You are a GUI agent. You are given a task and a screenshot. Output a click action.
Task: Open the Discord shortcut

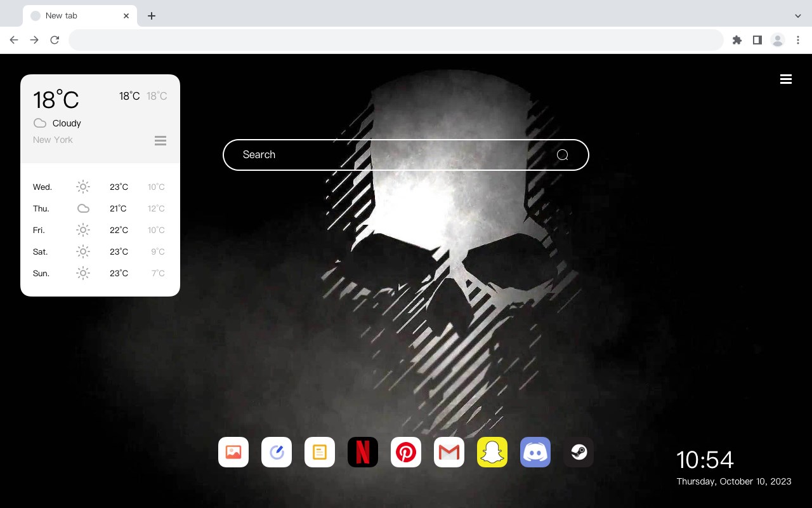pos(535,452)
